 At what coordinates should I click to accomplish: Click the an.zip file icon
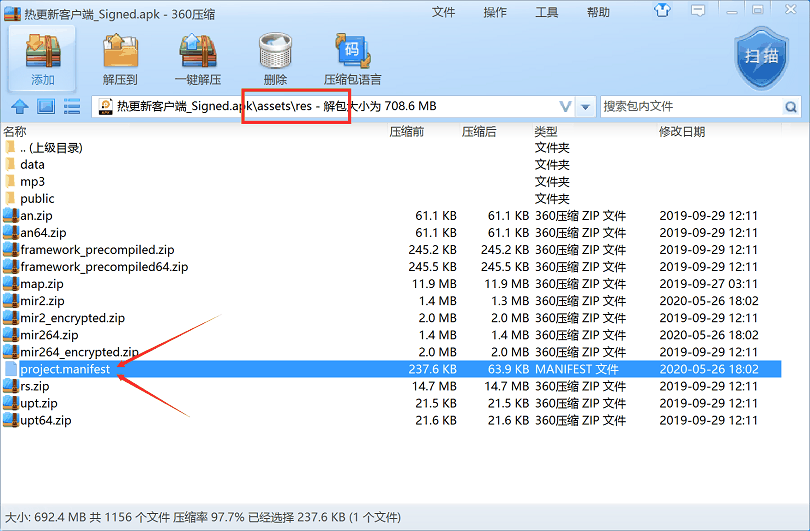click(x=11, y=215)
